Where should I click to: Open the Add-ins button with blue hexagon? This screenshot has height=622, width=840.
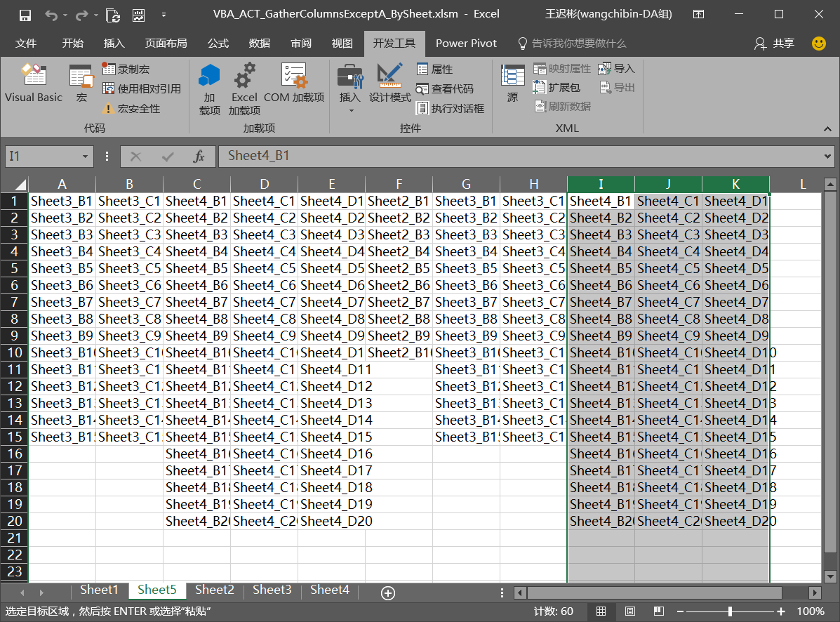[x=209, y=89]
